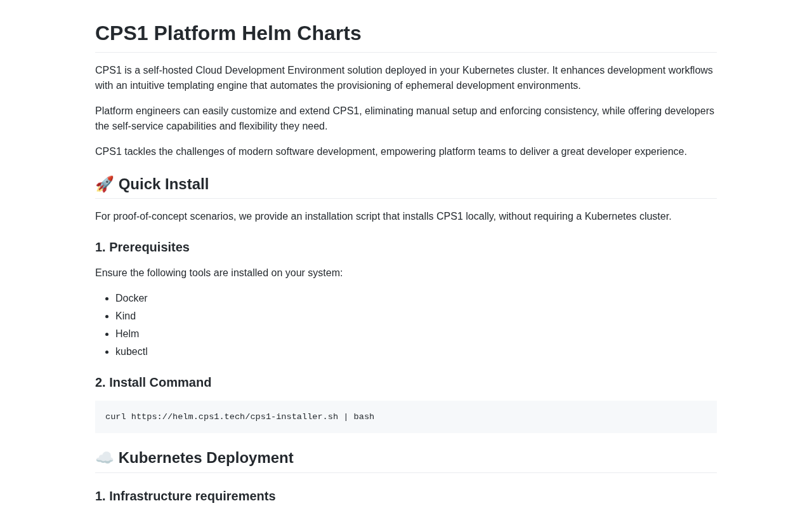Viewport: 812px width, 508px height.
Task: Click the "2. Install Command" subheading
Action: 153,382
